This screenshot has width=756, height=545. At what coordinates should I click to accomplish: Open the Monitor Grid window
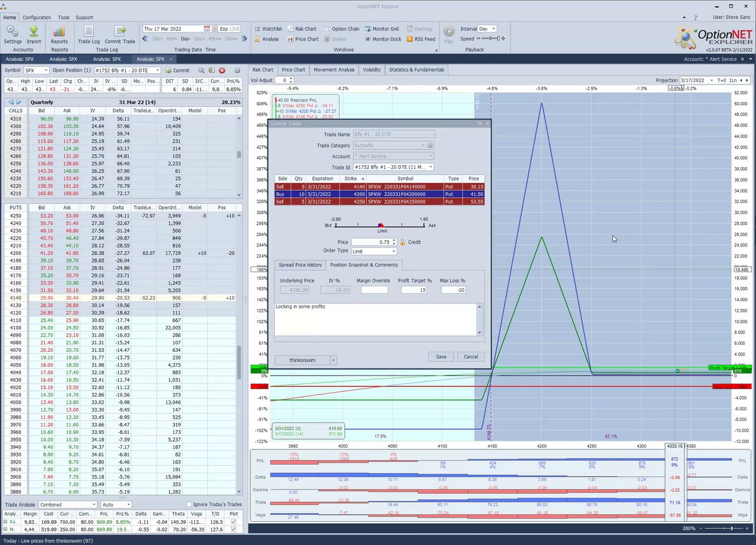382,29
